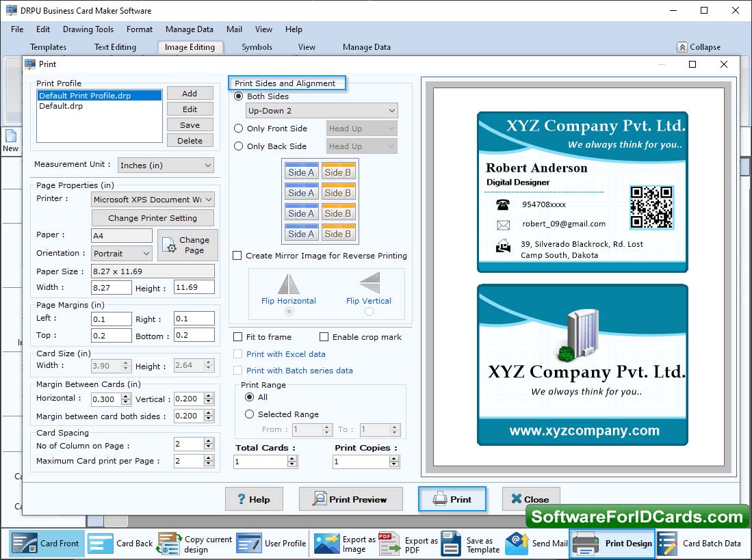Screen dimensions: 752x560
Task: Click the back side card preview
Action: click(583, 365)
